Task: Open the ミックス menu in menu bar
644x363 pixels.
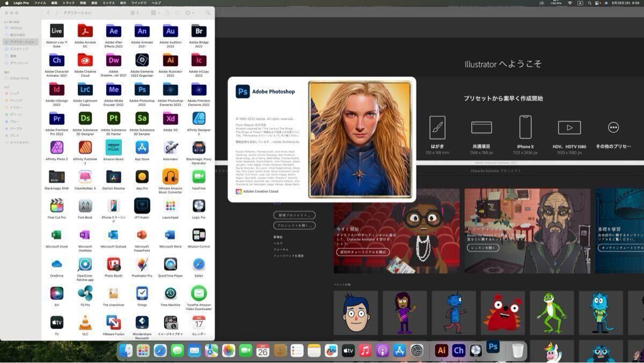Action: [x=108, y=3]
